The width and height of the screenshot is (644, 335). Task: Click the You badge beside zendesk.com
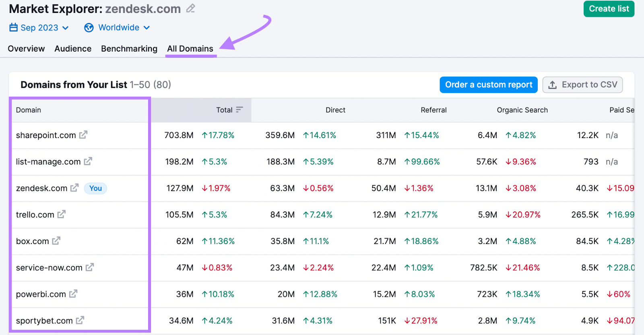(95, 188)
